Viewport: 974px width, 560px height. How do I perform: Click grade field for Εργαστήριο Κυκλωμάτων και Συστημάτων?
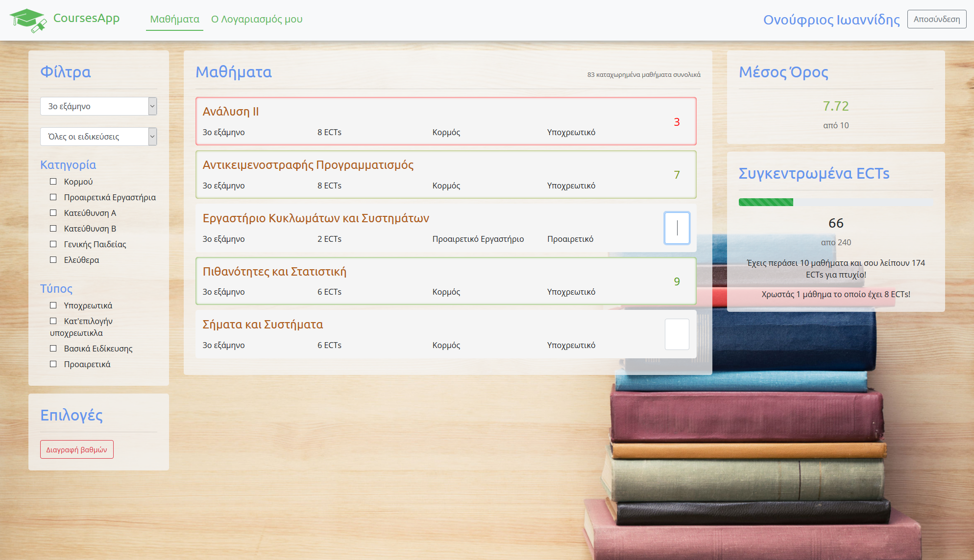click(677, 228)
